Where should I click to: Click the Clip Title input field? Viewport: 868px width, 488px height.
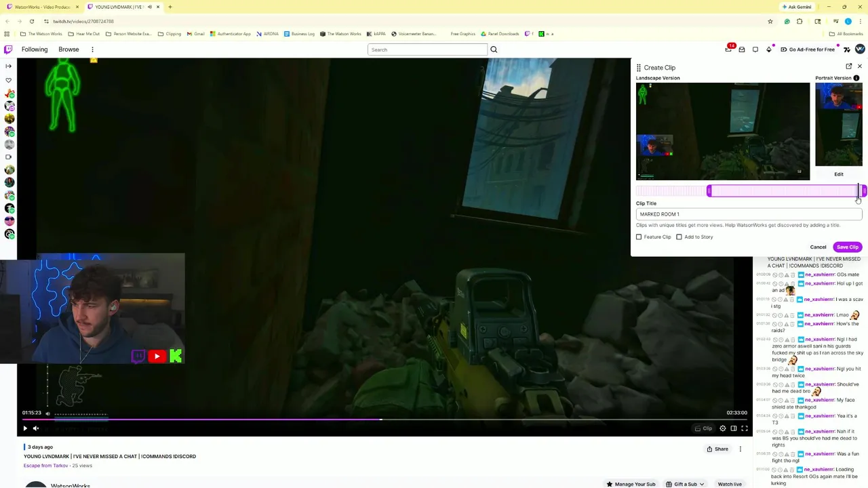click(x=749, y=214)
